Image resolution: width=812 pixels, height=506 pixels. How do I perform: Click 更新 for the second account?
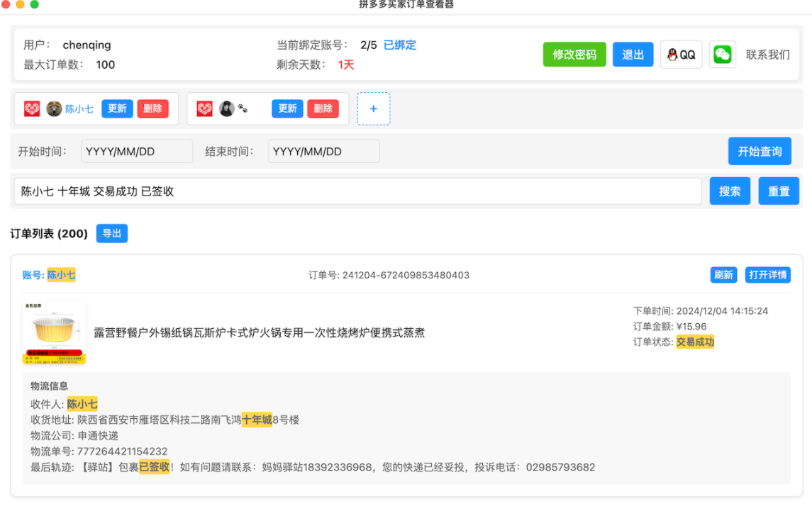pyautogui.click(x=287, y=108)
